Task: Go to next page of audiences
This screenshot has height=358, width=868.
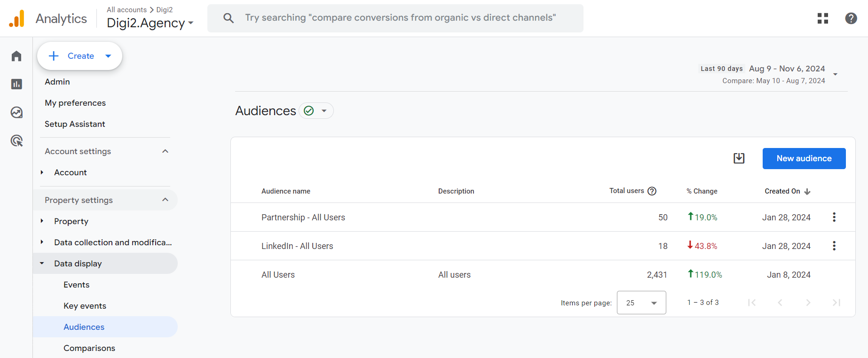Action: (x=808, y=303)
